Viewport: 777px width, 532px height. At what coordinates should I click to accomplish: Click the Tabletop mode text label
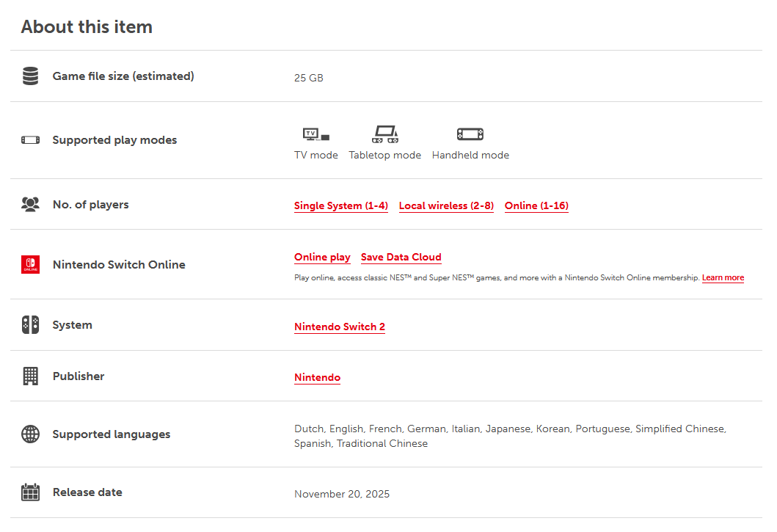click(x=385, y=155)
